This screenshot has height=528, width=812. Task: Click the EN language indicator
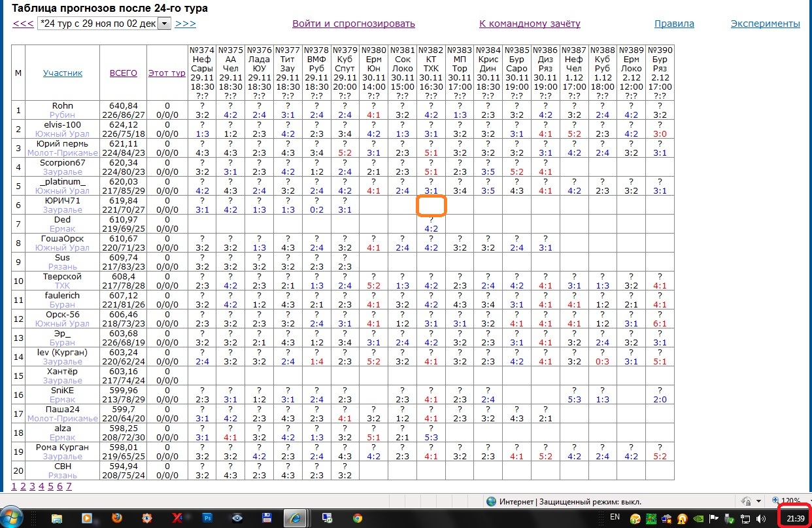coord(615,518)
